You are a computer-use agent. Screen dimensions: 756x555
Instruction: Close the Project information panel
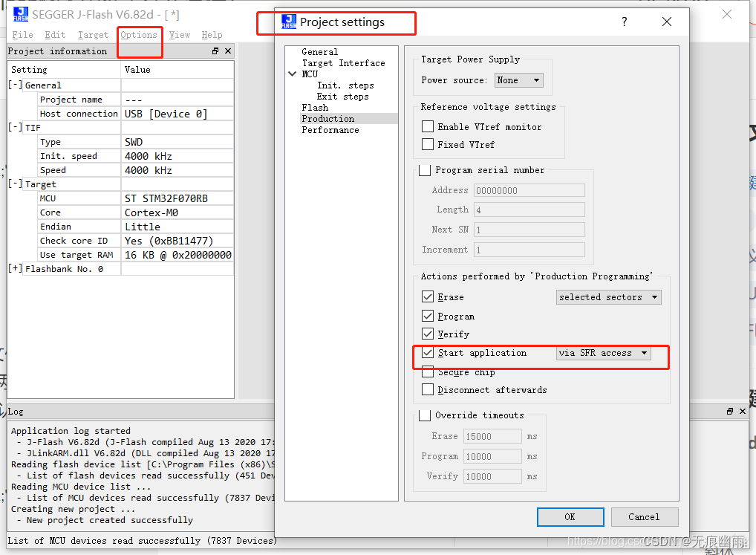[x=228, y=51]
